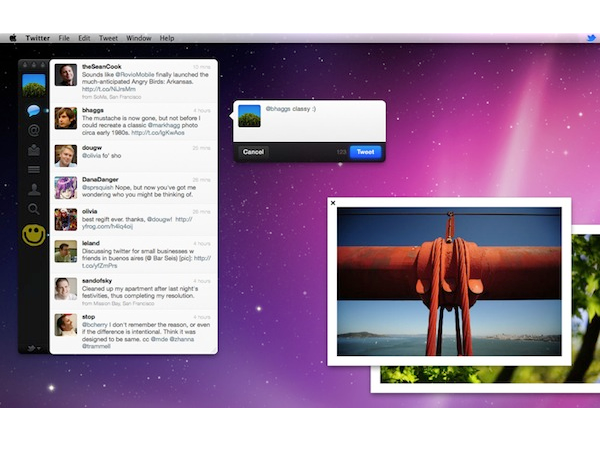Open sandofsky's profile picture
The height and width of the screenshot is (450, 600).
pyautogui.click(x=65, y=289)
